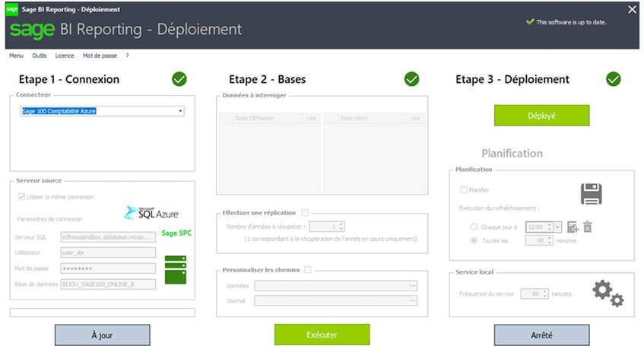The height and width of the screenshot is (349, 644).
Task: Click the Planification heading text
Action: (512, 153)
